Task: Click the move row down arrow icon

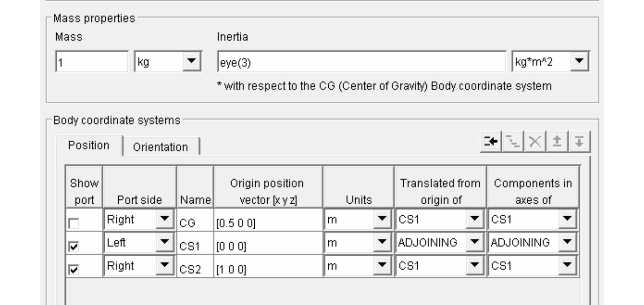Action: click(x=579, y=142)
